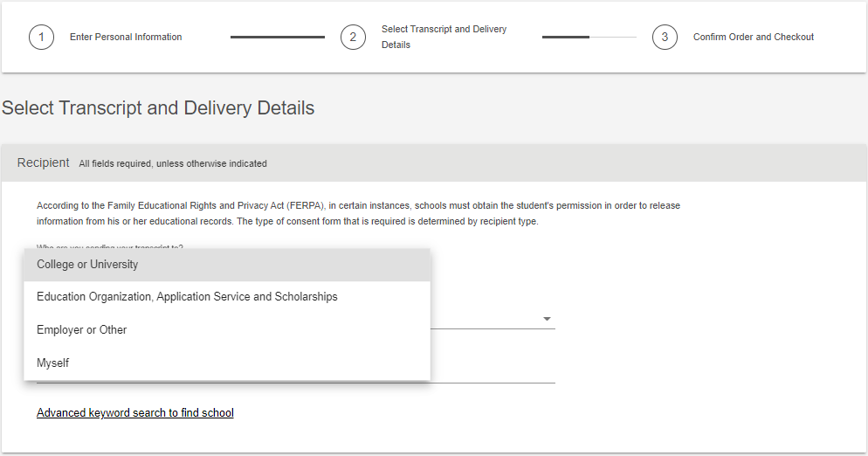Click the progress bar between steps 1 and 2

[278, 37]
